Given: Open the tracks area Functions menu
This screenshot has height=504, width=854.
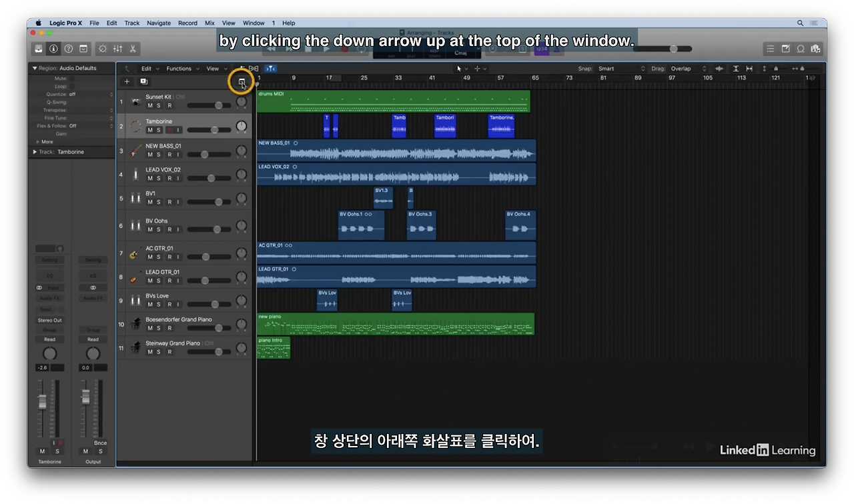Looking at the screenshot, I should point(181,69).
